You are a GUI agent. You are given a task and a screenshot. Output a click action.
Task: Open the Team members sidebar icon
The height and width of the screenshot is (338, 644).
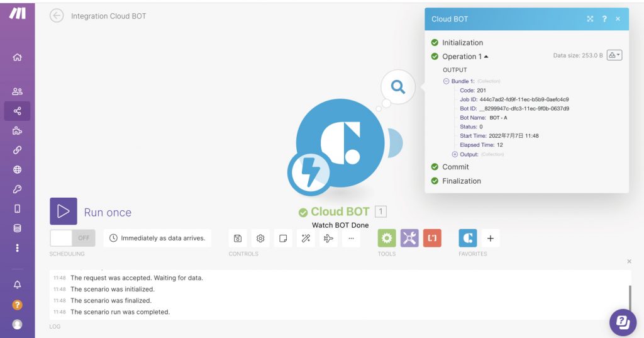point(17,91)
